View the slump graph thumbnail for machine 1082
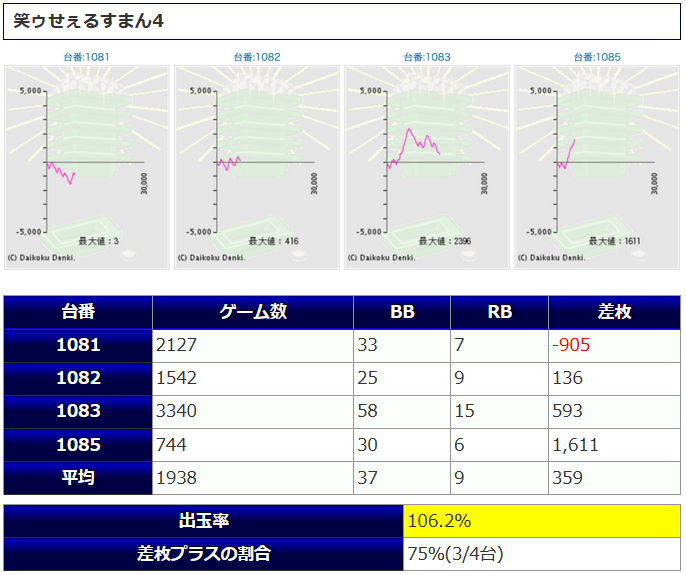 (258, 168)
